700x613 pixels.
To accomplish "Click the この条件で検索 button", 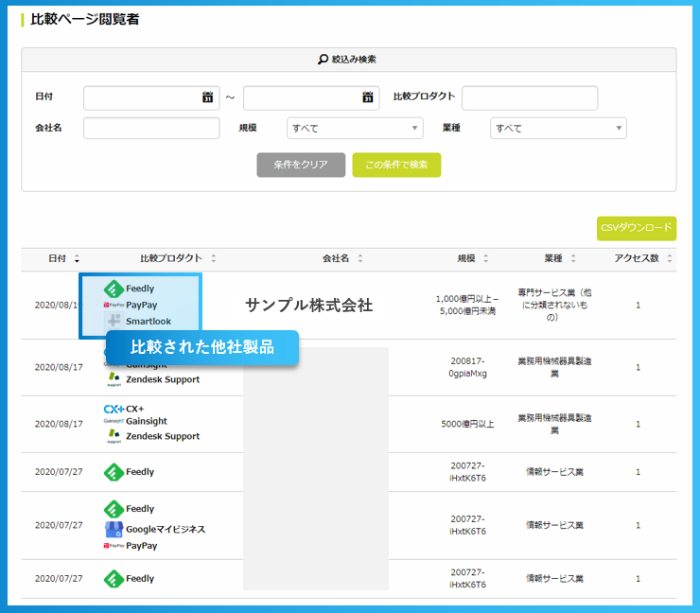I will point(396,165).
